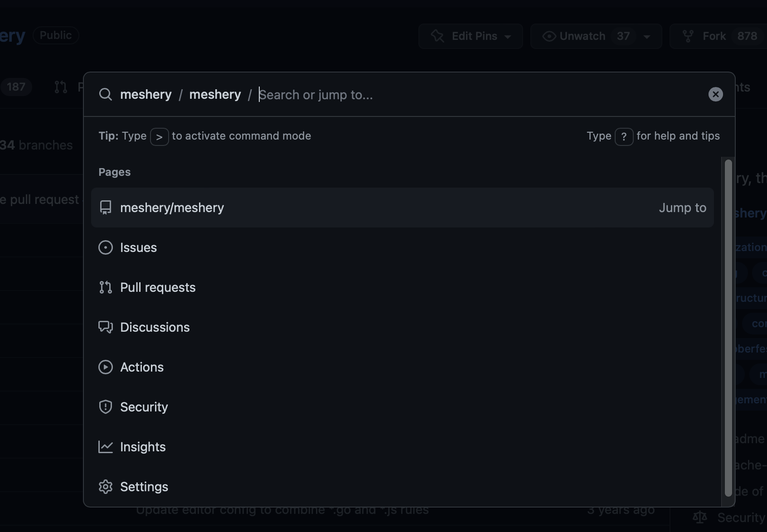Select the Security shield icon
The height and width of the screenshot is (532, 767).
105,407
